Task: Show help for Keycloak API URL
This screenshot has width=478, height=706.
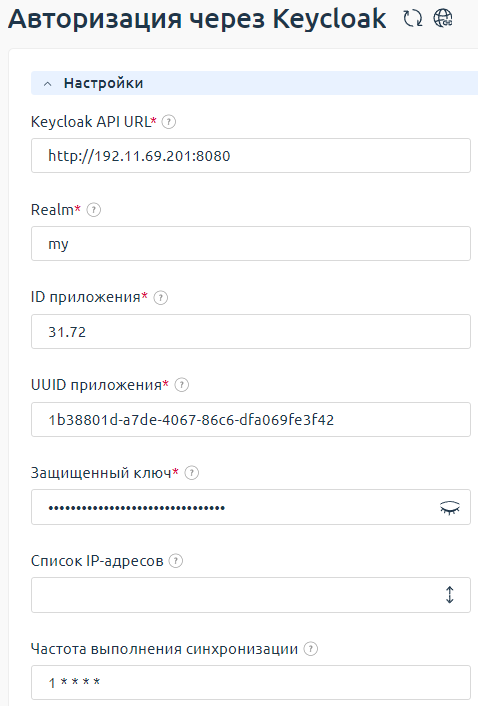Action: [169, 122]
